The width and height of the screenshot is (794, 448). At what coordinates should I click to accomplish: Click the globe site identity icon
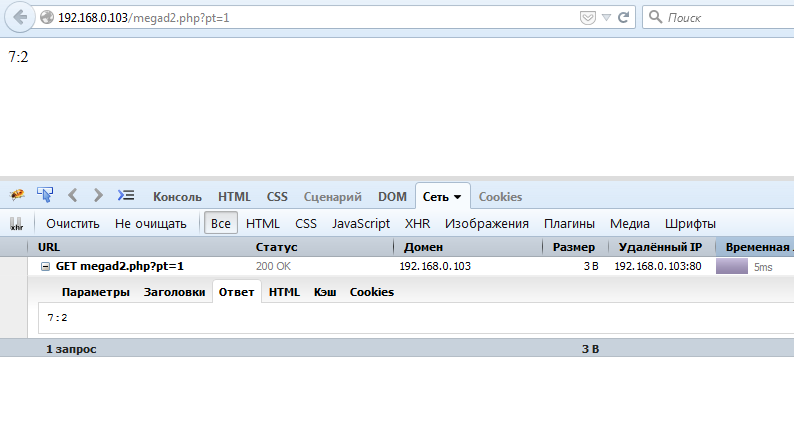(47, 18)
